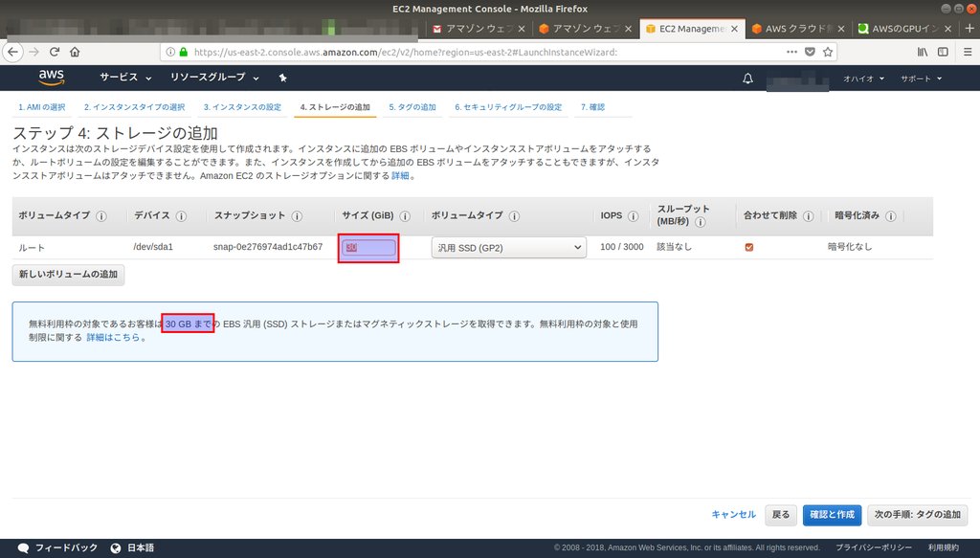Click the 100 / 3000 IOPS value

pos(622,247)
